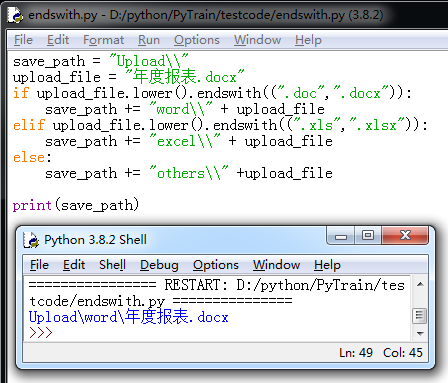Click the Python icon in editor title bar
Screen dimensions: 448x383
coord(15,15)
